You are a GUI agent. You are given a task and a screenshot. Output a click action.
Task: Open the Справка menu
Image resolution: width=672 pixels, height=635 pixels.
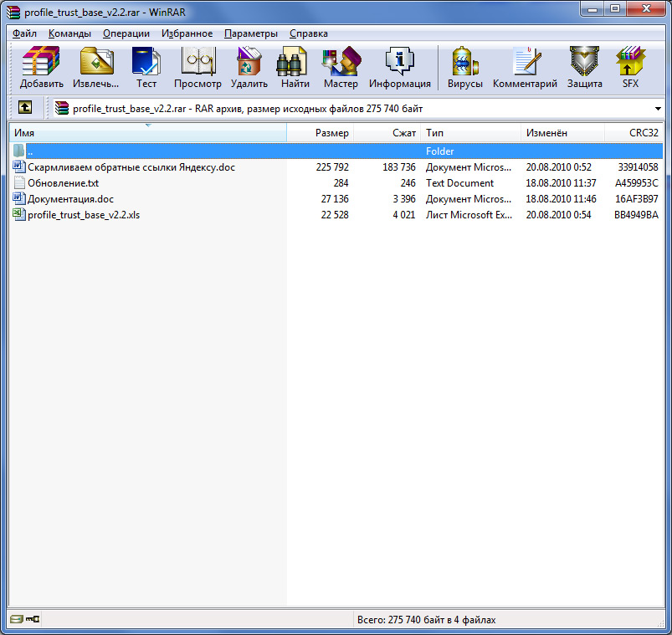pyautogui.click(x=309, y=33)
